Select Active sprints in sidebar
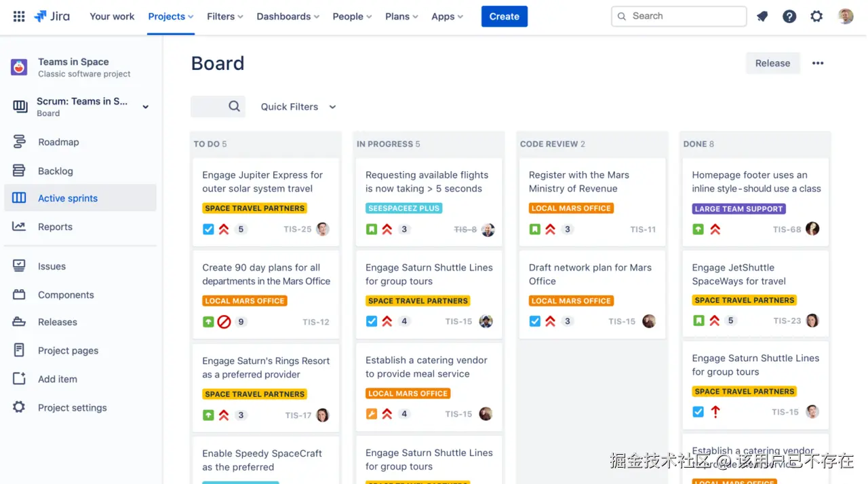This screenshot has height=484, width=868. [x=80, y=198]
